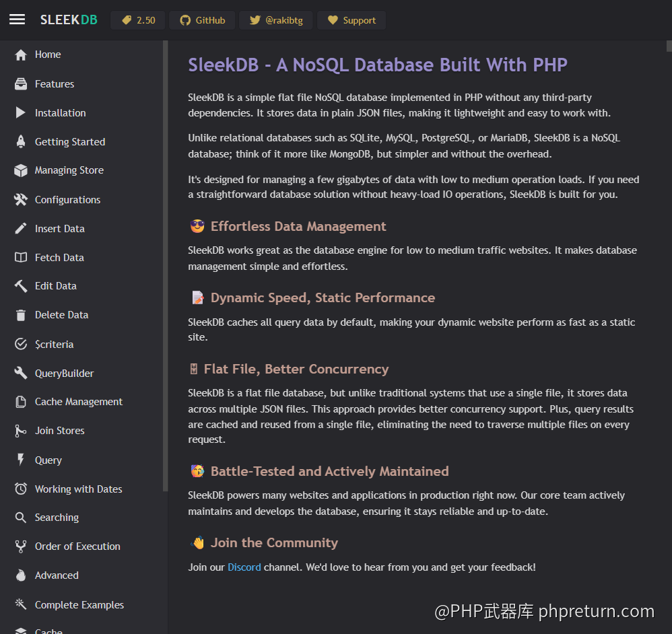Click the Insert Data pencil icon

pos(21,229)
